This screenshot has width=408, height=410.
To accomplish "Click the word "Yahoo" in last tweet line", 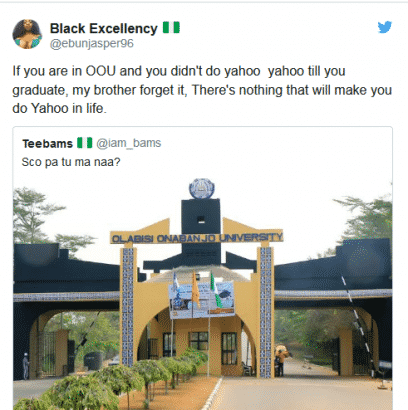I will click(48, 108).
